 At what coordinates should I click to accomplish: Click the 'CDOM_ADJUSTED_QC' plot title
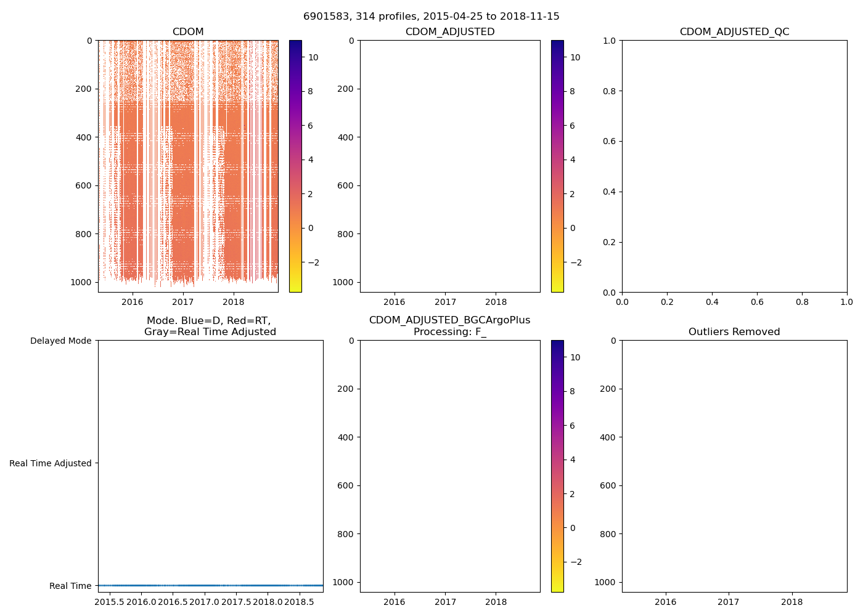click(x=734, y=32)
